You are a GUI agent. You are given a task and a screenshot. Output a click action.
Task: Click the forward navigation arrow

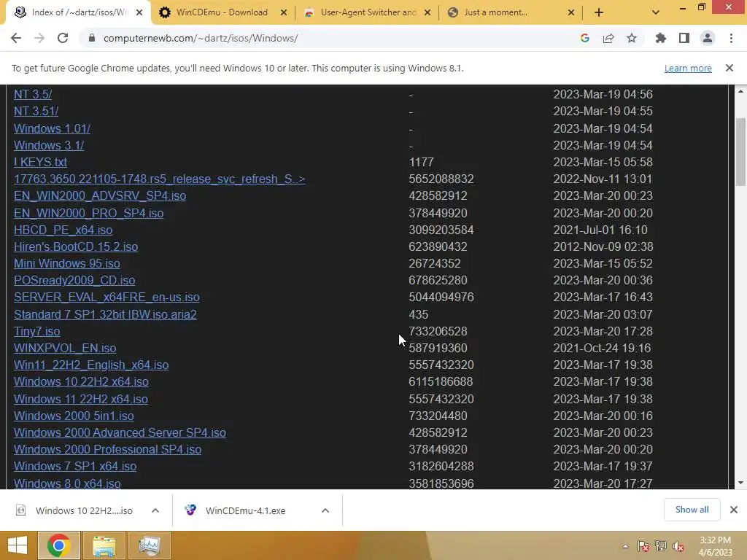point(39,38)
